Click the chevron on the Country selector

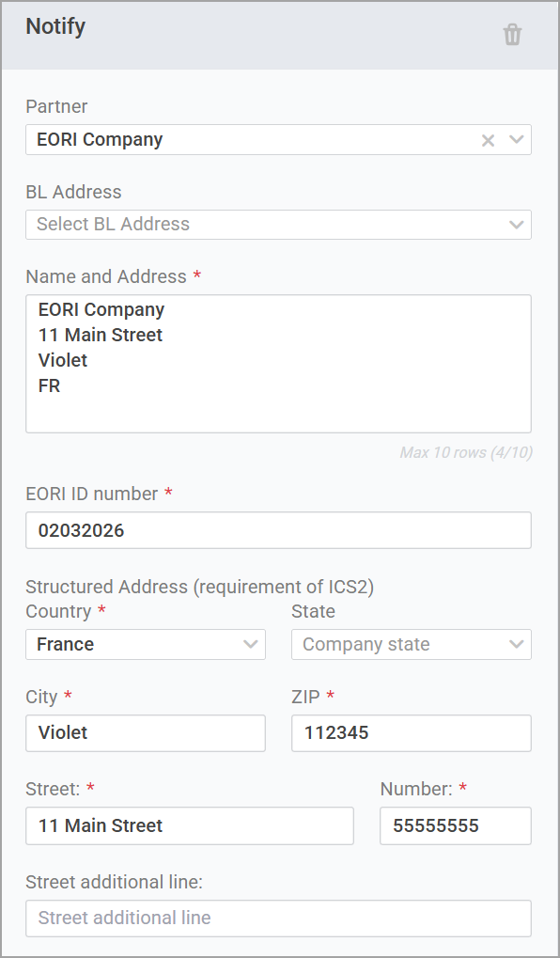[x=250, y=644]
